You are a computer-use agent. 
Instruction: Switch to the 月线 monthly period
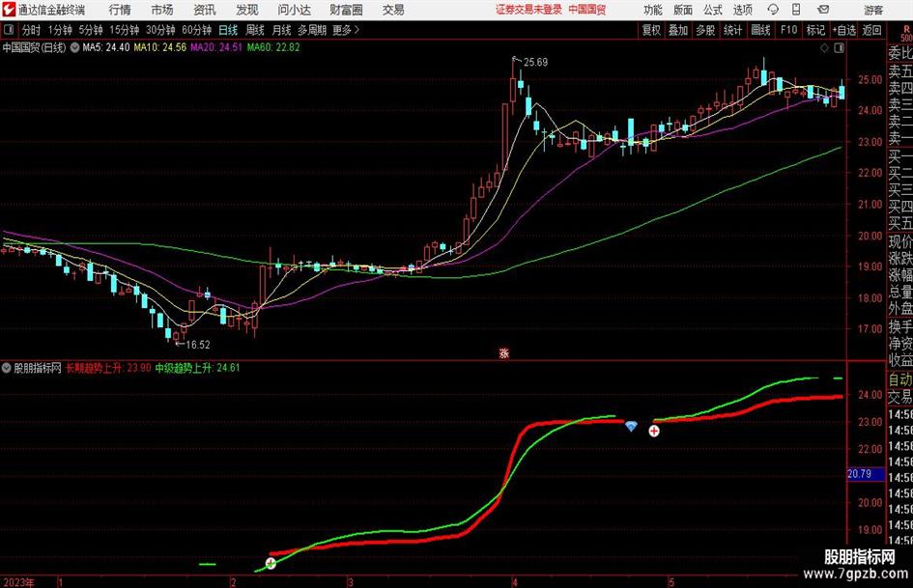coord(282,30)
